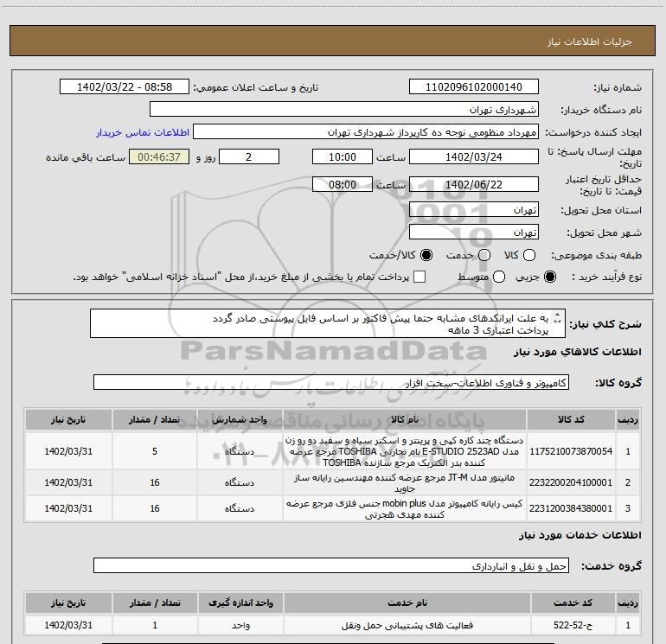
Task: Click the general description textarea شرح کلی نیاز
Action: point(328,324)
